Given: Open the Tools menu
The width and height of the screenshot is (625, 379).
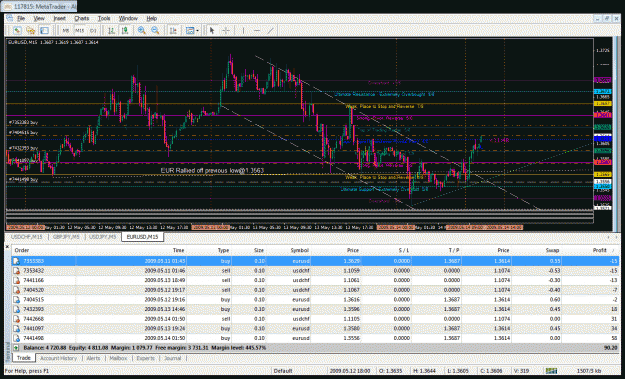Looking at the screenshot, I should click(104, 18).
